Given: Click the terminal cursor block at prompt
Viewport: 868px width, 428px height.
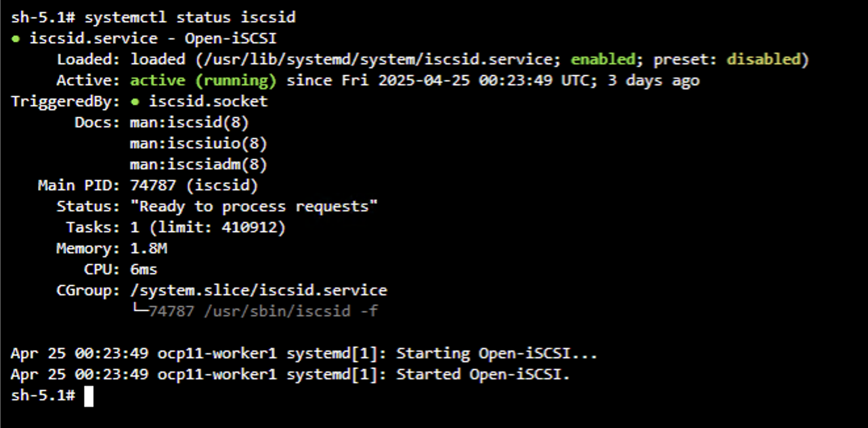Looking at the screenshot, I should (89, 396).
